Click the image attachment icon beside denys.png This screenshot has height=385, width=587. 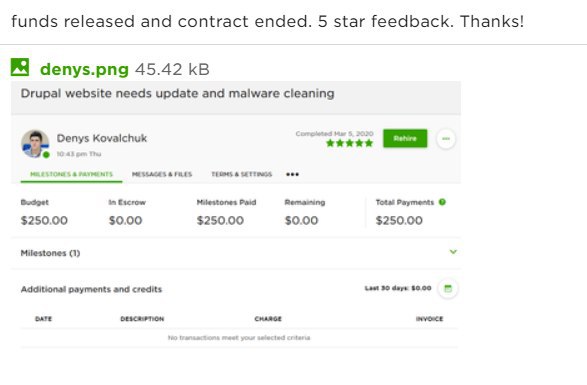[20, 67]
